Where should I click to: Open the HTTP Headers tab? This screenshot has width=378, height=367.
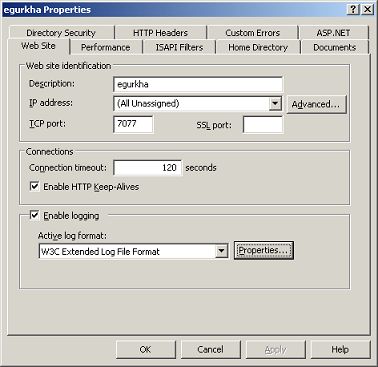point(160,33)
